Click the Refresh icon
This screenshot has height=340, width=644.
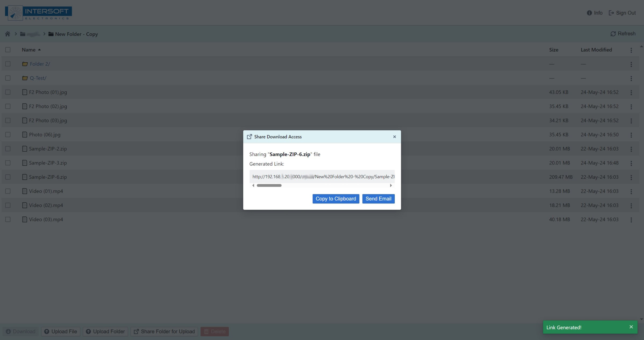(613, 34)
